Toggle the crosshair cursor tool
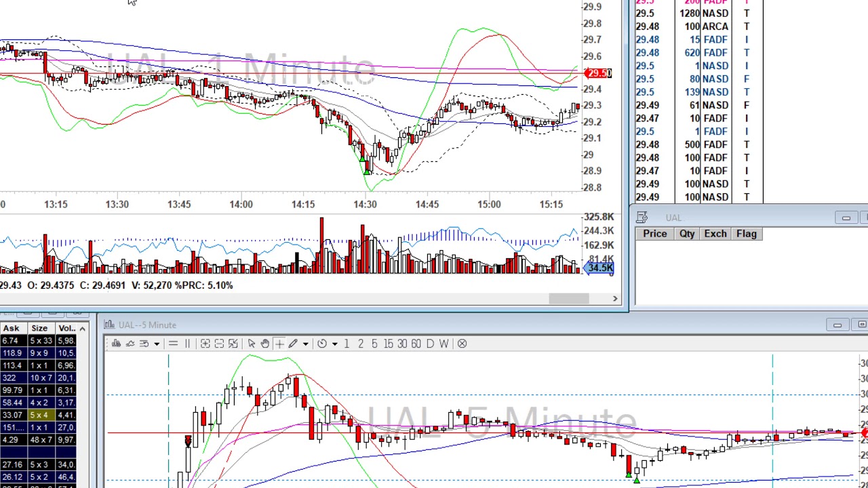 tap(279, 344)
